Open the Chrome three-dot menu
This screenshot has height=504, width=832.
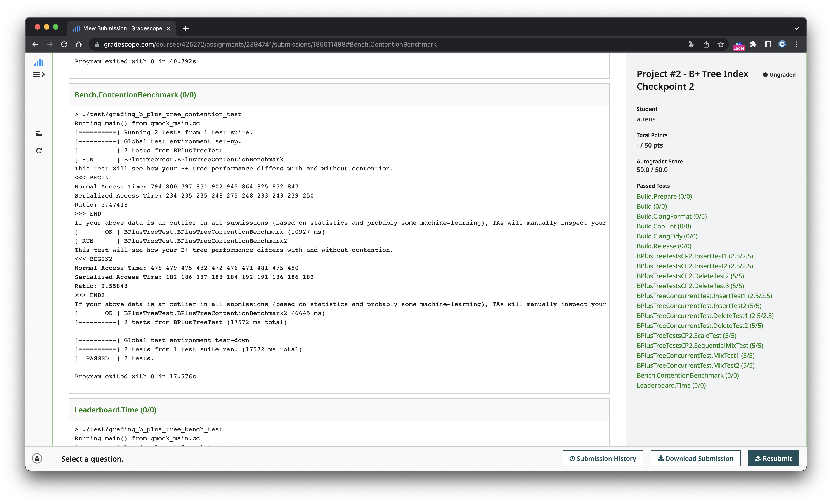point(797,44)
